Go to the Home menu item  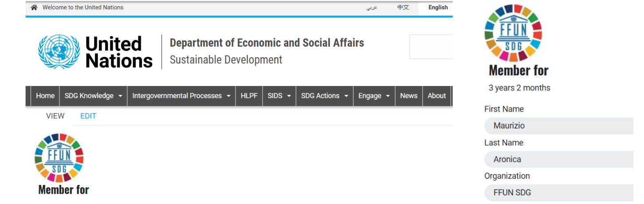(x=45, y=96)
